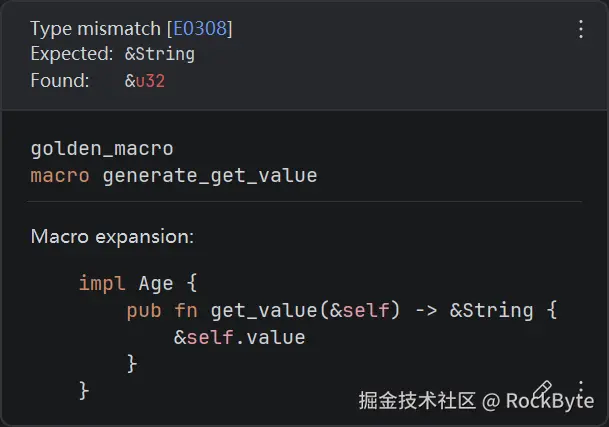
Task: Open the E0308 error code link
Action: tap(203, 29)
